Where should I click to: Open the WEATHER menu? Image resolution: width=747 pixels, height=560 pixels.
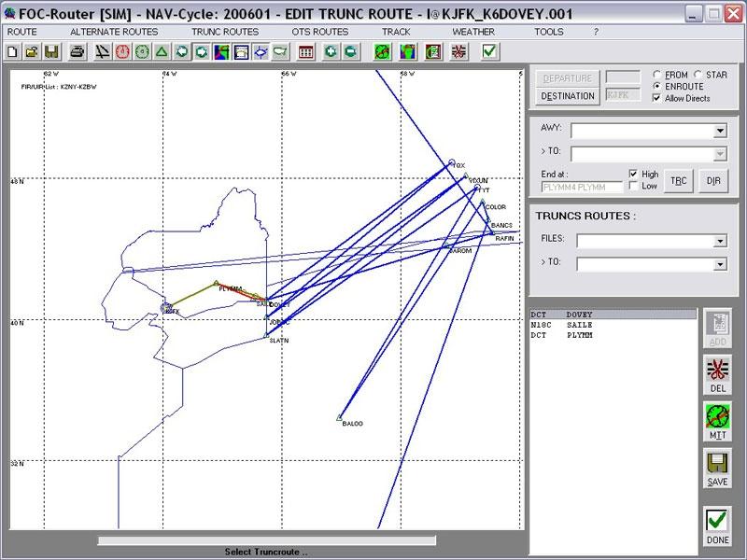473,32
